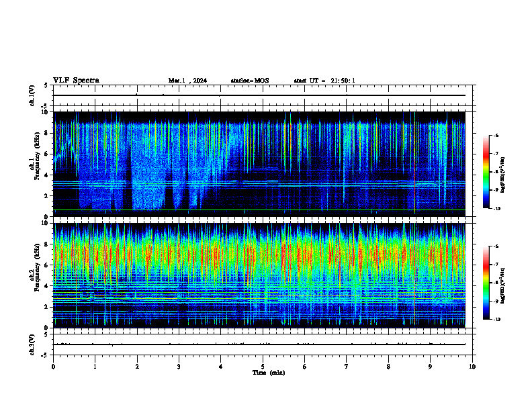Click time axis tick label "1"

(x=95, y=367)
